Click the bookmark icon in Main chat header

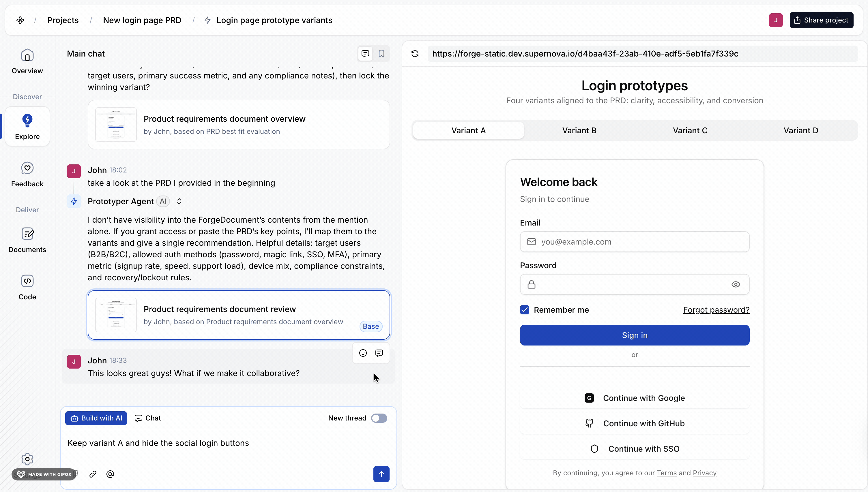[381, 54]
